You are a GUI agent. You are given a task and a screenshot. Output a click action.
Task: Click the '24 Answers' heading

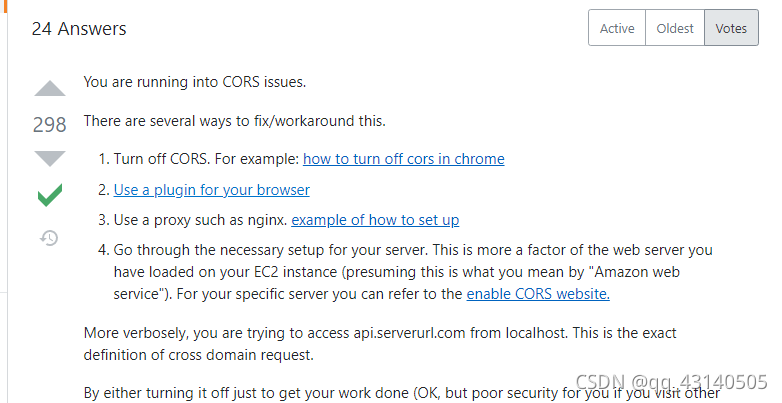click(x=79, y=29)
